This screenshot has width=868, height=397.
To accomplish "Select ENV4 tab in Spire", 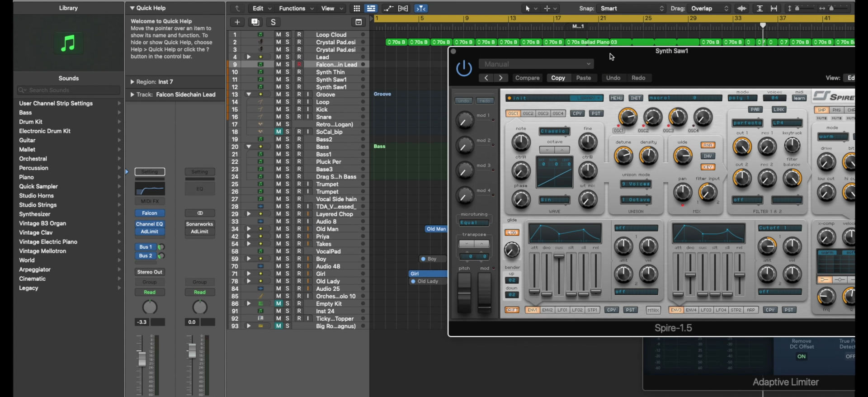I will [x=691, y=310].
